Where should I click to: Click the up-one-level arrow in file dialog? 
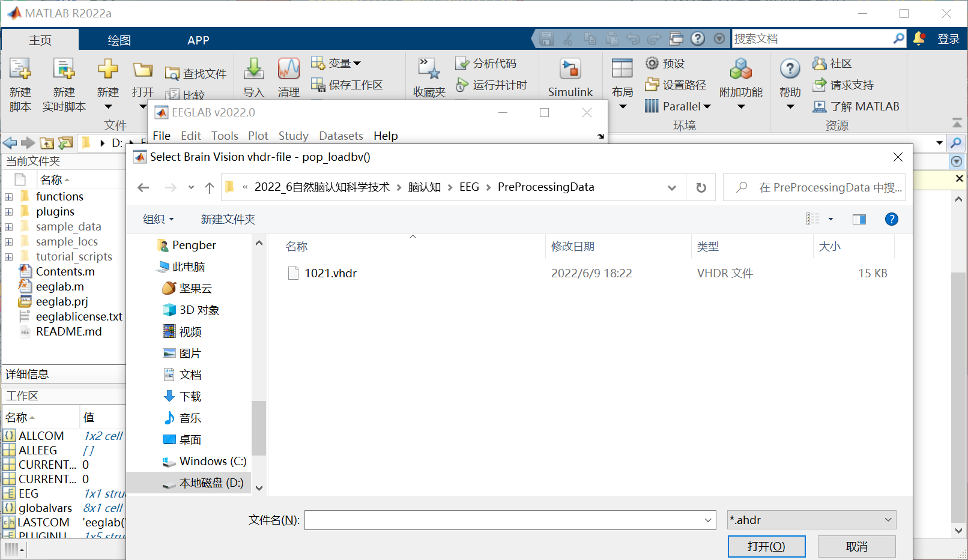click(x=210, y=187)
